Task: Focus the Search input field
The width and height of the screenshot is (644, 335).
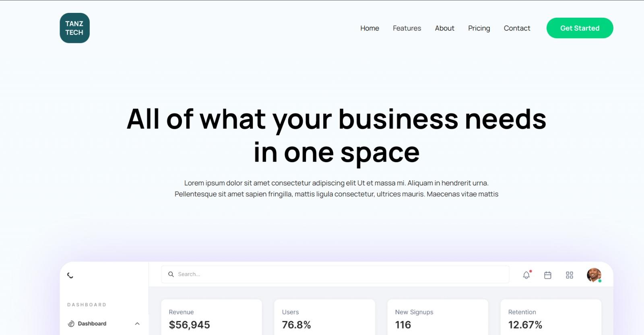Action: click(338, 274)
